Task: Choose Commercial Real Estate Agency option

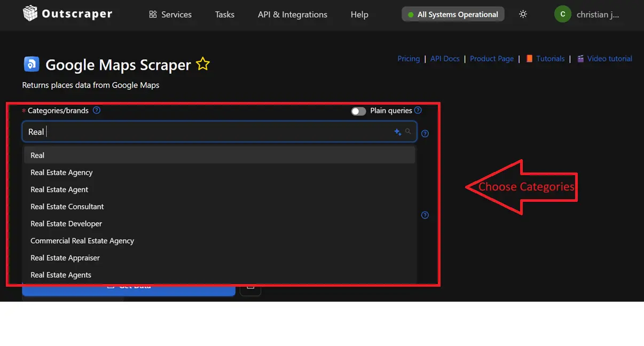Action: click(x=82, y=241)
